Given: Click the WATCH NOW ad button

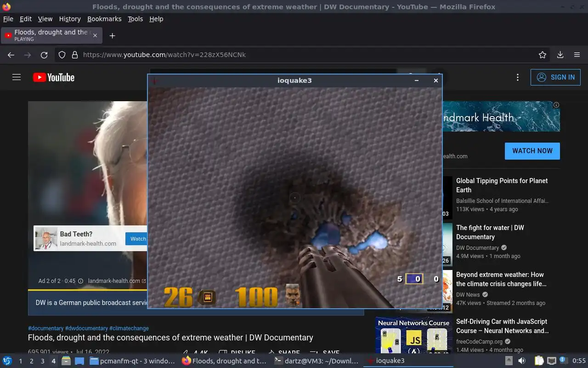Looking at the screenshot, I should 532,151.
